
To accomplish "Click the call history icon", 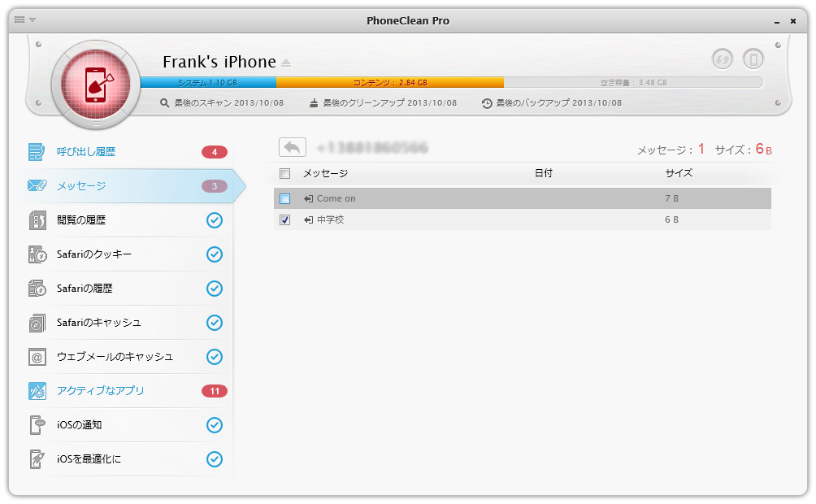I will 37,152.
